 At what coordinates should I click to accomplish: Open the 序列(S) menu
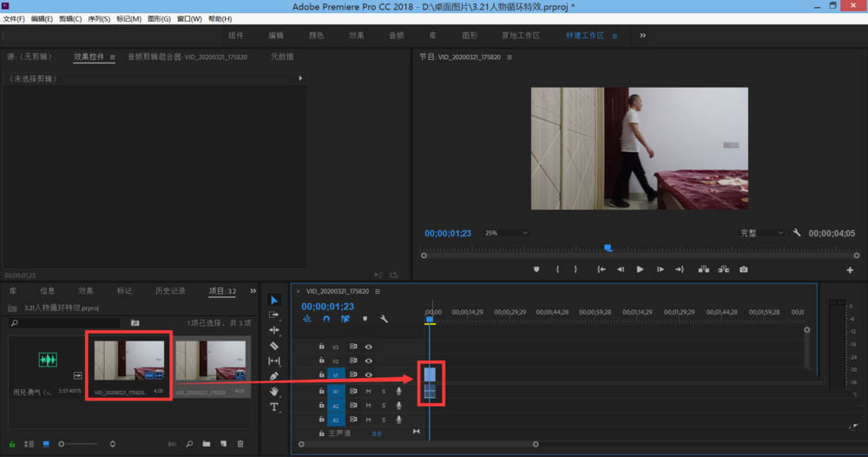tap(98, 18)
